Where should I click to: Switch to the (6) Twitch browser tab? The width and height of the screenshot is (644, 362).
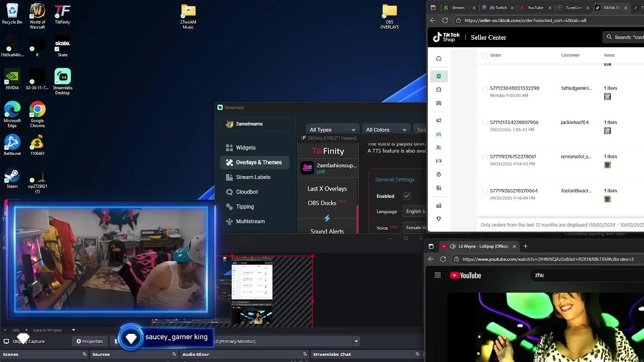(x=498, y=8)
